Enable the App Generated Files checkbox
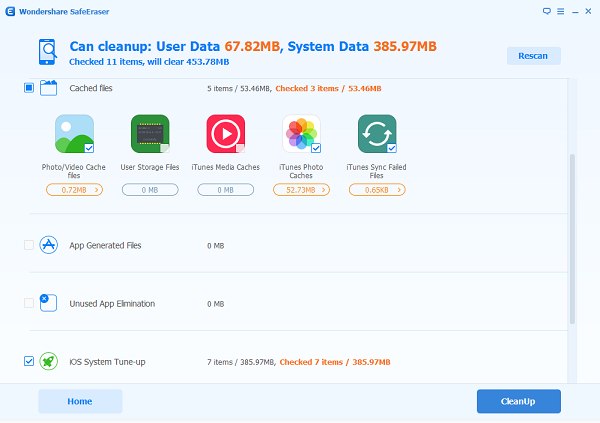 [29, 245]
